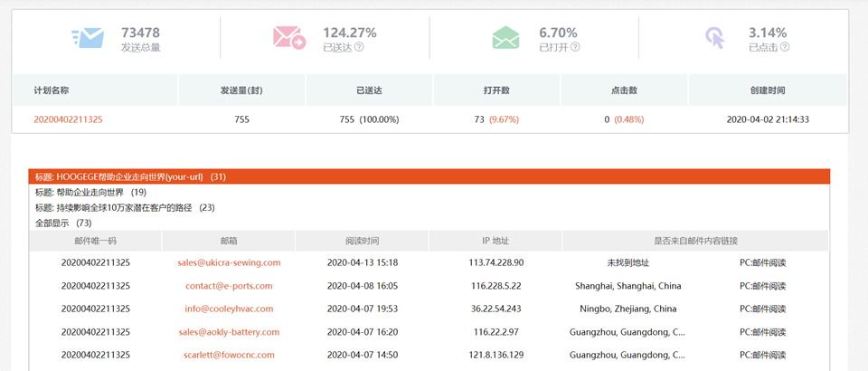Image resolution: width=868 pixels, height=371 pixels.
Task: Show all records via 全部显示 (73)
Action: coord(63,223)
